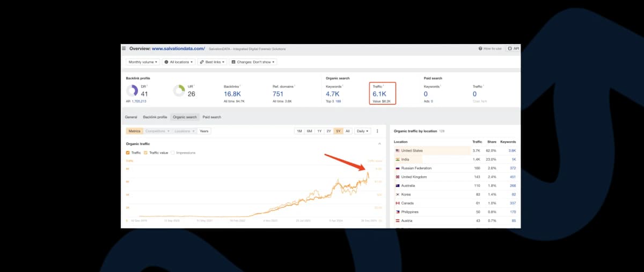Collapse the Organic traffic chart section
This screenshot has width=644, height=272.
click(380, 144)
